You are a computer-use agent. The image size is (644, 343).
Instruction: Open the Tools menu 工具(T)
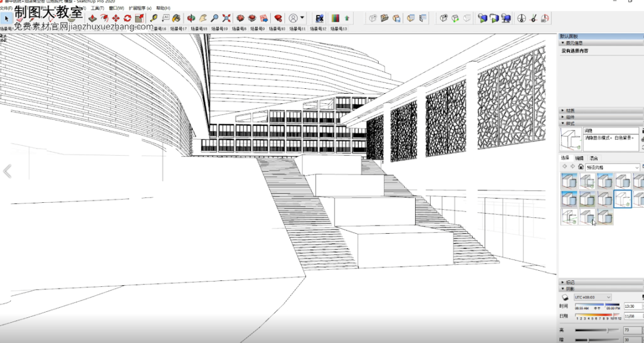pos(97,8)
